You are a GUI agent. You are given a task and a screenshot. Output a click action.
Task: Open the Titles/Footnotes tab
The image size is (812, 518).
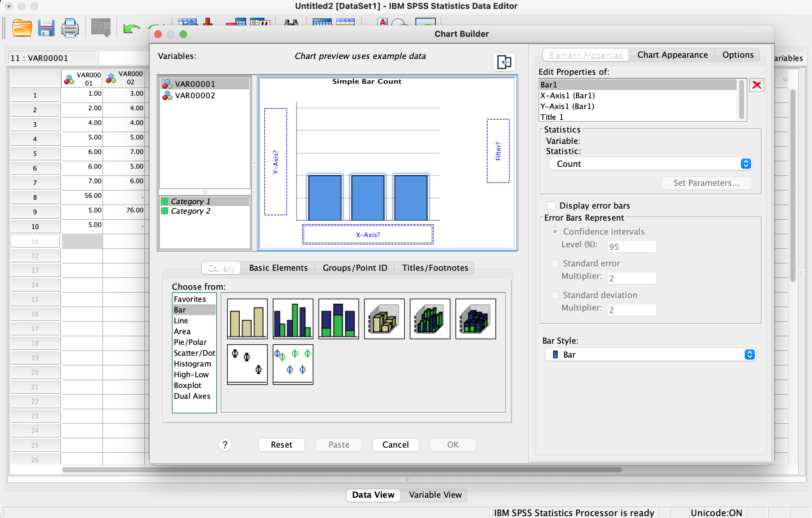coord(435,268)
